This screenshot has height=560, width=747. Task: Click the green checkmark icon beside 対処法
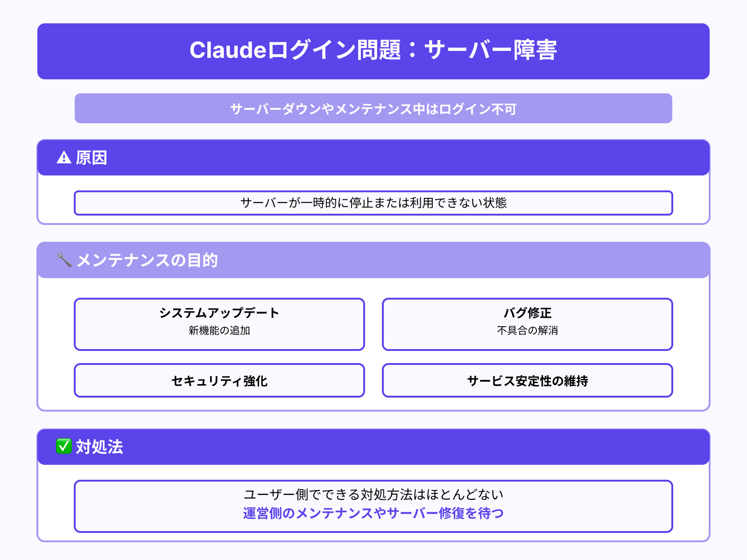(63, 447)
